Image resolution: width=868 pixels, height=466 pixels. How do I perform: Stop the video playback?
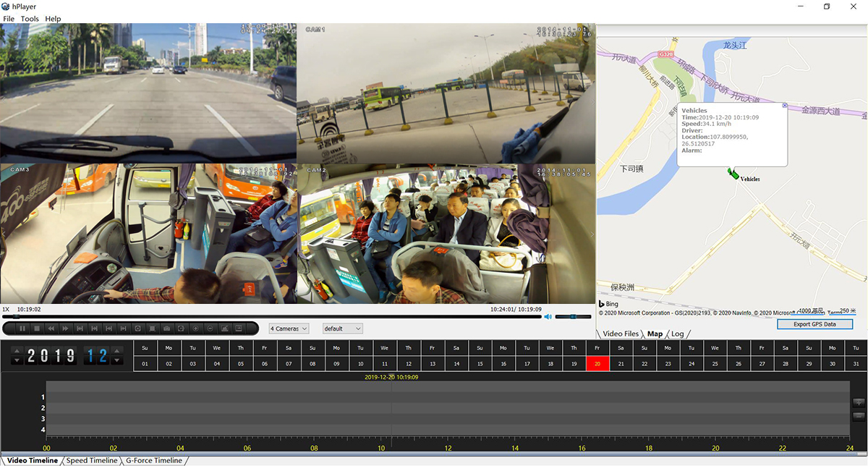tap(37, 328)
